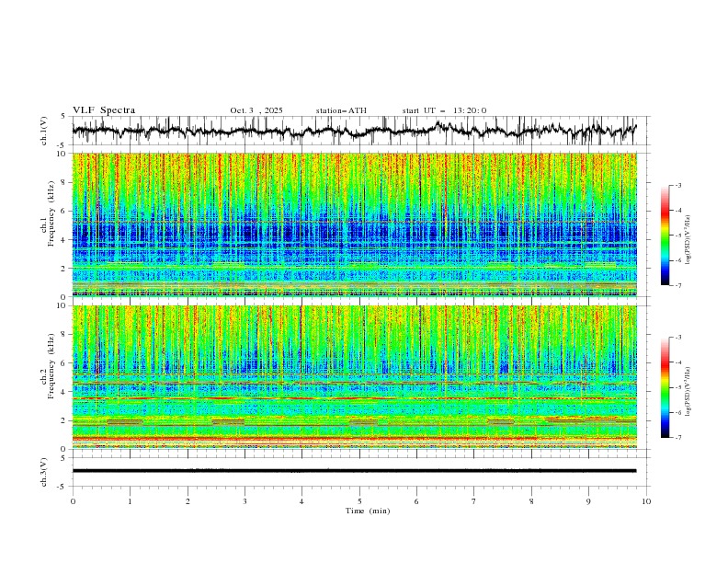Click the 'Time (min)' axis label

pyautogui.click(x=368, y=511)
